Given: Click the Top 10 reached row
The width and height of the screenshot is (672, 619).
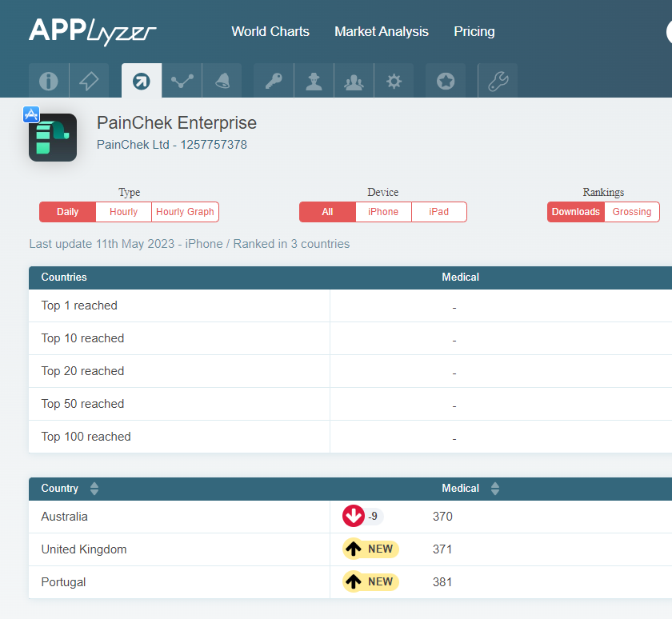Looking at the screenshot, I should [350, 338].
